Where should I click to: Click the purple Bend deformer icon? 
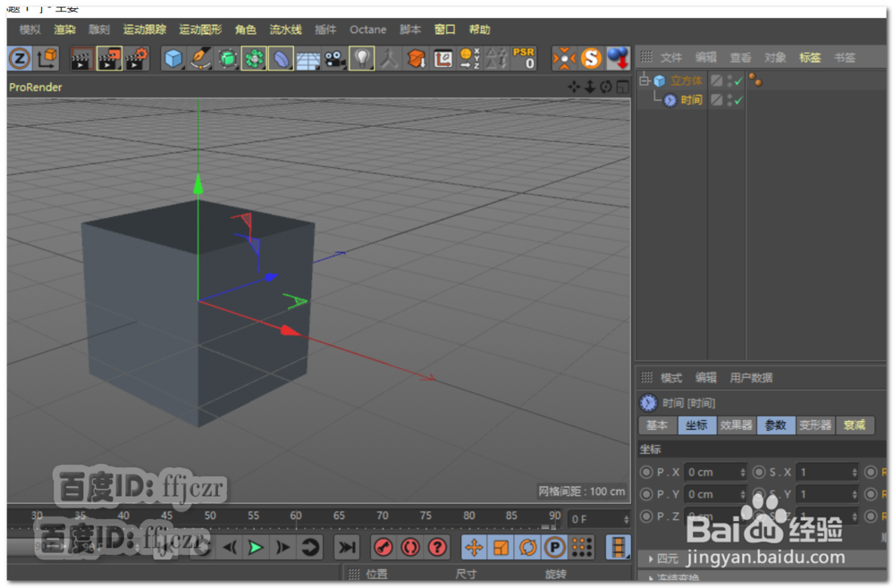[x=281, y=58]
